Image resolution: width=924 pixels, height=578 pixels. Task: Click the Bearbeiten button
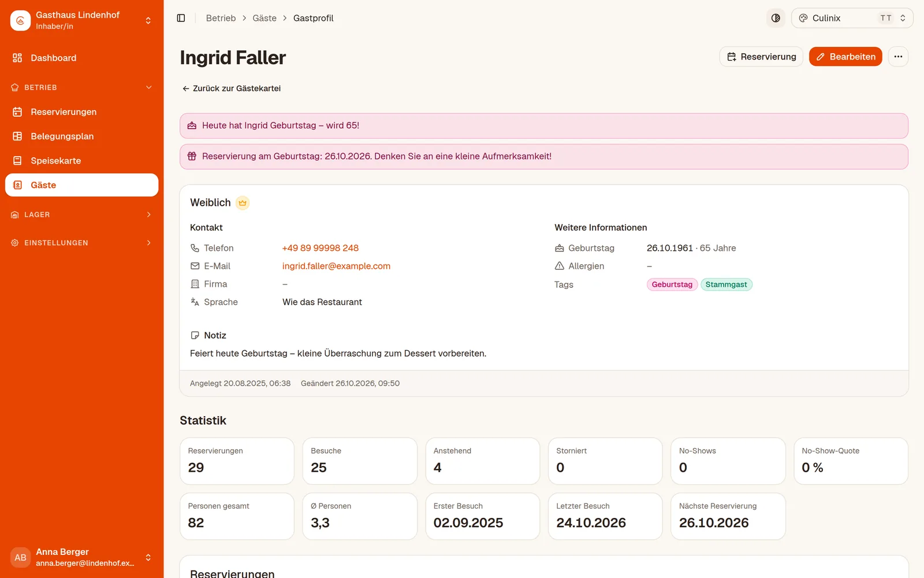pos(845,57)
